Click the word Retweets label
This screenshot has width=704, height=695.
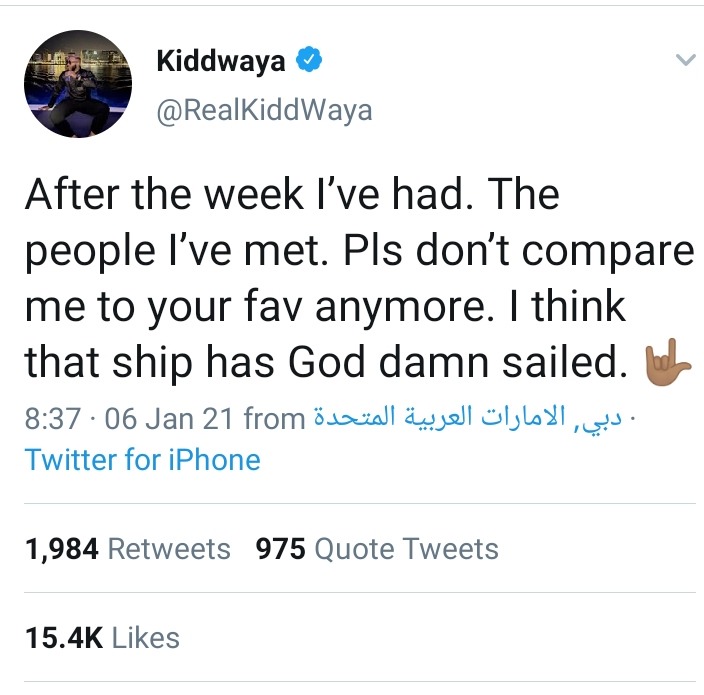click(x=169, y=549)
